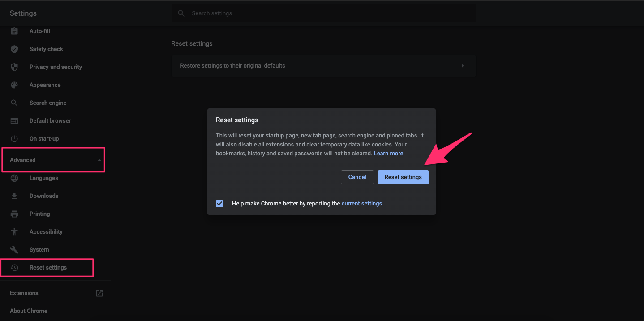Open Privacy and security settings
The width and height of the screenshot is (644, 321).
pyautogui.click(x=56, y=67)
